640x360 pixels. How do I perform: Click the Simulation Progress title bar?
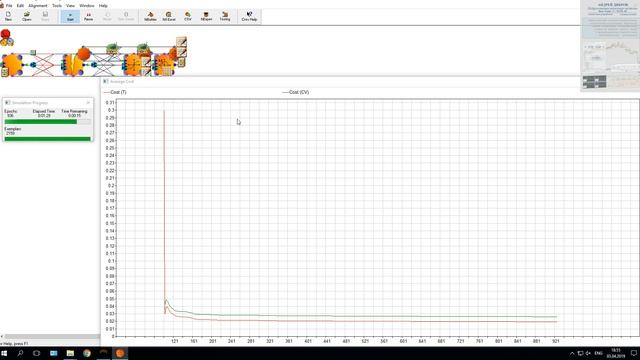coord(47,103)
